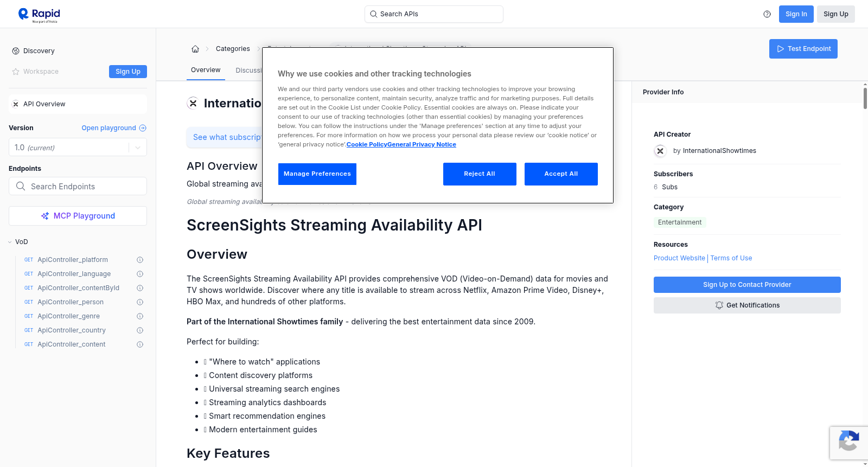Click the Discovery compass icon
This screenshot has height=467, width=868.
pyautogui.click(x=16, y=51)
